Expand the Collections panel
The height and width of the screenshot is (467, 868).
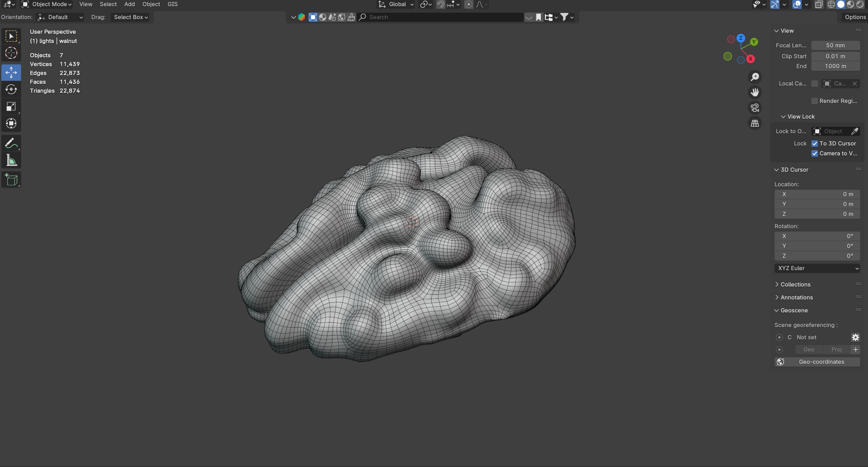coord(795,285)
